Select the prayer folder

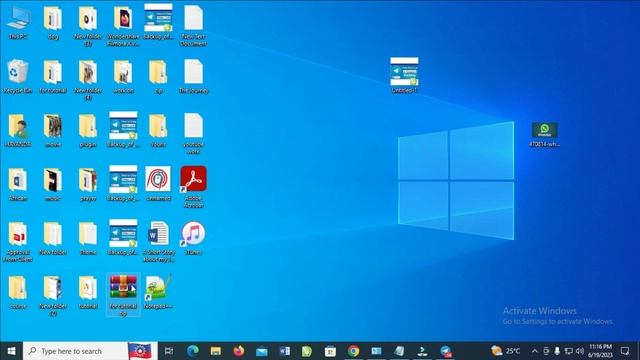click(x=88, y=184)
